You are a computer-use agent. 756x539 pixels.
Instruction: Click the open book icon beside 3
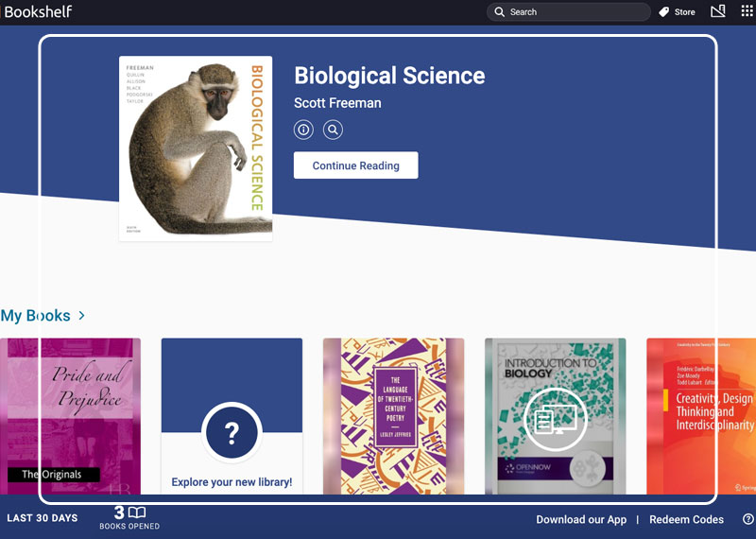coord(137,513)
